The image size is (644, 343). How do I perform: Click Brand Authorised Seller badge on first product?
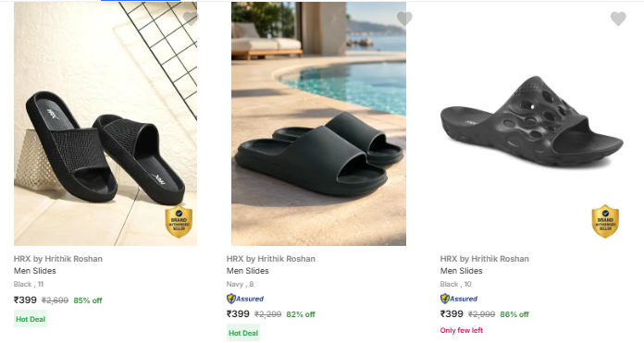tap(179, 222)
